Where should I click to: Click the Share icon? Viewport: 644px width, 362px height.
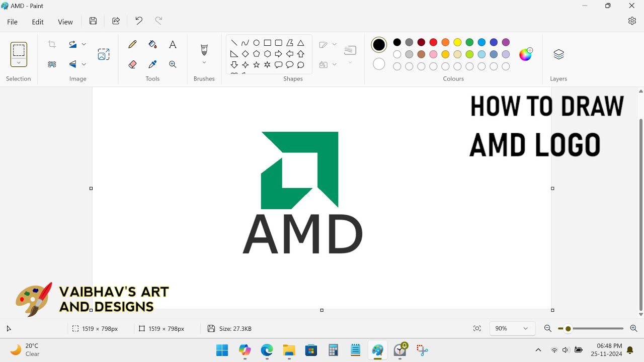click(116, 21)
